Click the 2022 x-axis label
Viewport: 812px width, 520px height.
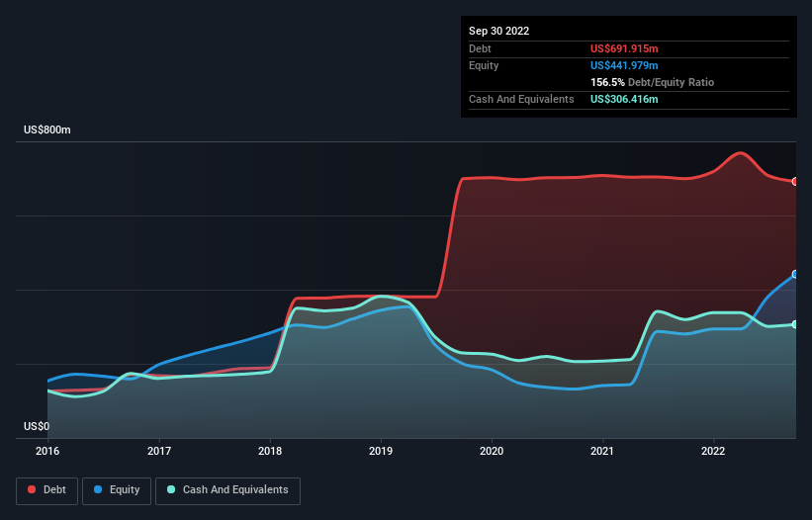click(713, 451)
